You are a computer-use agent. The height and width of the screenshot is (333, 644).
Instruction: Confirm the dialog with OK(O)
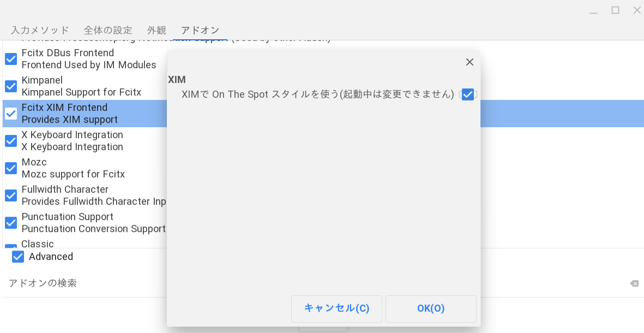click(x=431, y=309)
